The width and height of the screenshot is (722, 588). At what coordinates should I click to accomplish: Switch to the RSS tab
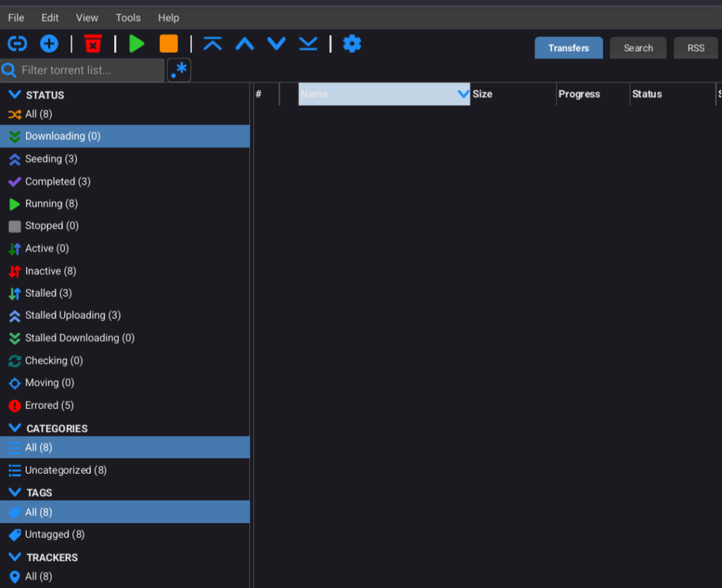(x=695, y=48)
